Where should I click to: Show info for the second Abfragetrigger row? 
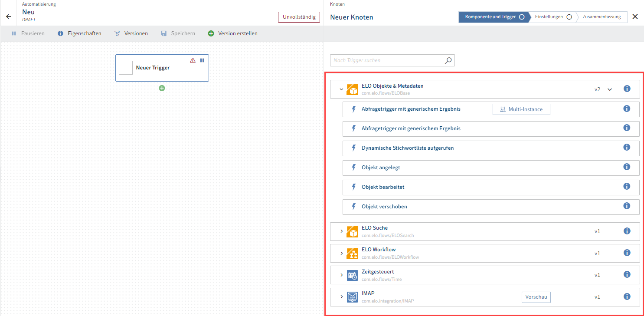coord(627,128)
